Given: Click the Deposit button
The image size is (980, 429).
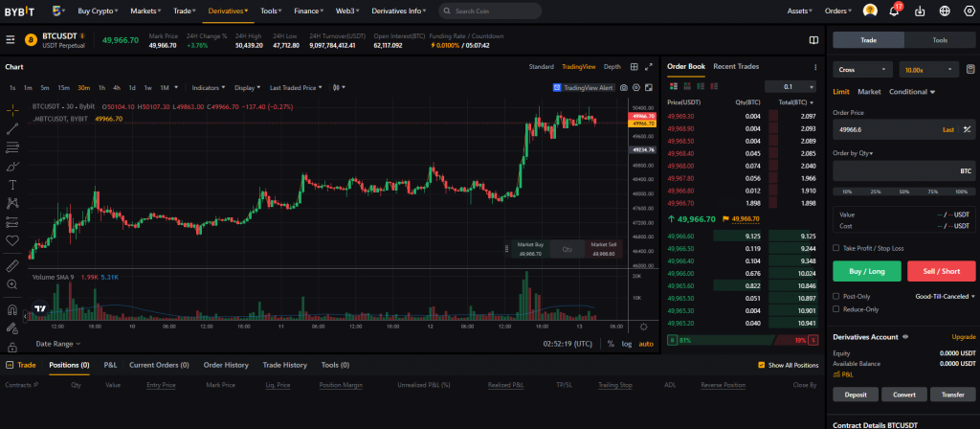Looking at the screenshot, I should 856,395.
